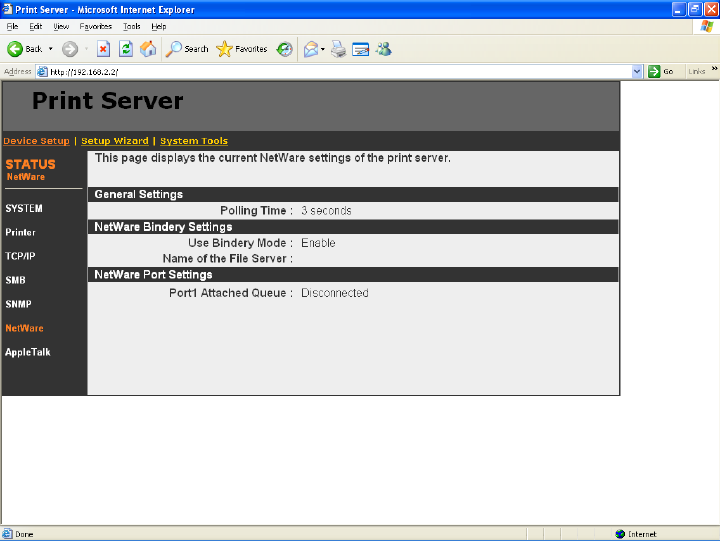Expand the Mail dropdown arrow
This screenshot has height=541, width=720.
tap(323, 49)
